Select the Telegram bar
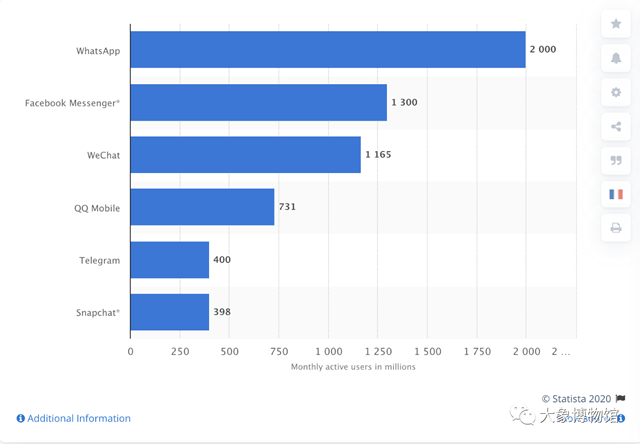 pyautogui.click(x=169, y=260)
